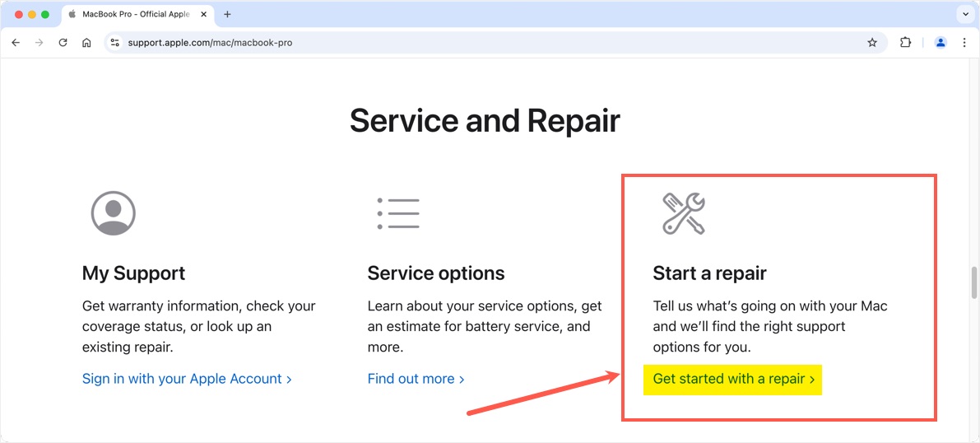
Task: Click the Service options list icon
Action: (x=398, y=213)
